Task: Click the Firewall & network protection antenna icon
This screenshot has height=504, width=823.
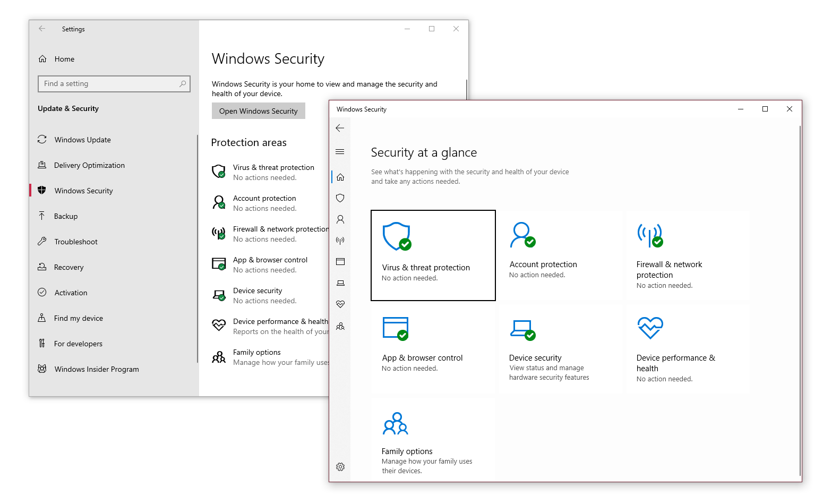Action: tap(340, 240)
